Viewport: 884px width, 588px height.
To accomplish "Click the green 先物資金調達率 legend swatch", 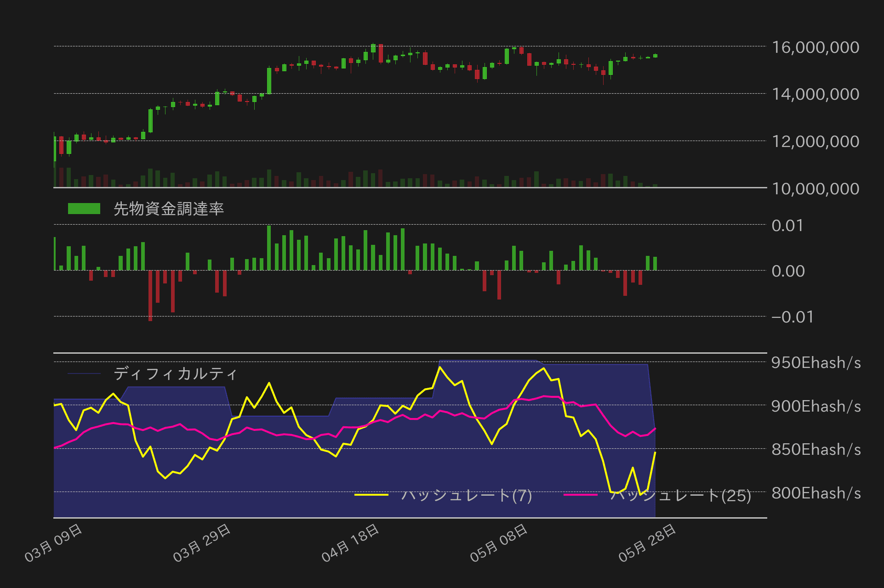I will [x=84, y=209].
